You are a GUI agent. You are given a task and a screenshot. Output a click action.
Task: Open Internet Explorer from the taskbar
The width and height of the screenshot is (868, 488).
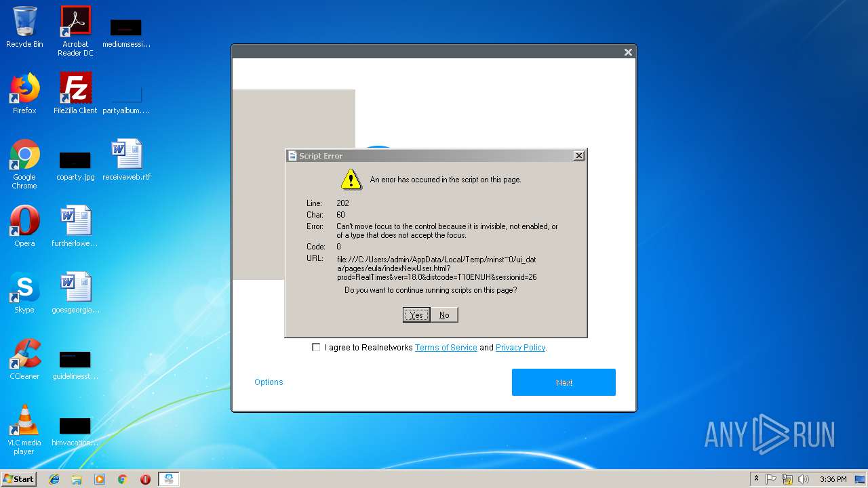tap(54, 479)
